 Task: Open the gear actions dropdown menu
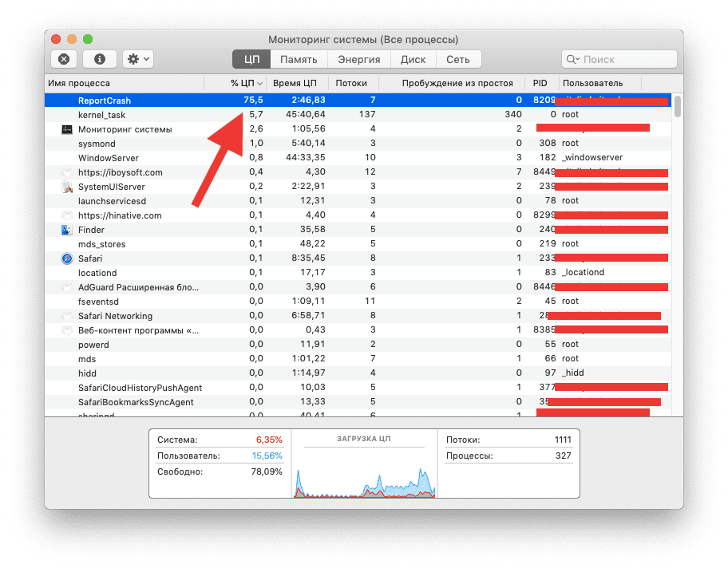tap(138, 59)
